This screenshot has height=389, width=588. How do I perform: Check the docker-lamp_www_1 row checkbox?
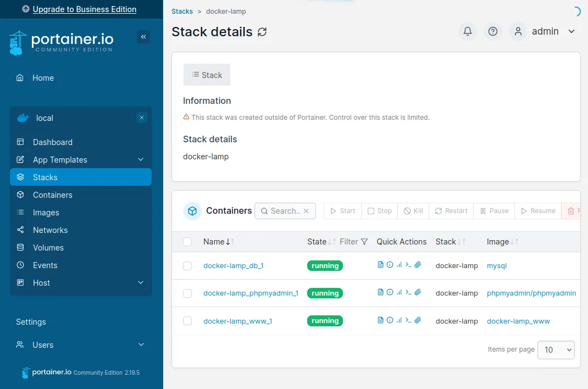tap(187, 321)
